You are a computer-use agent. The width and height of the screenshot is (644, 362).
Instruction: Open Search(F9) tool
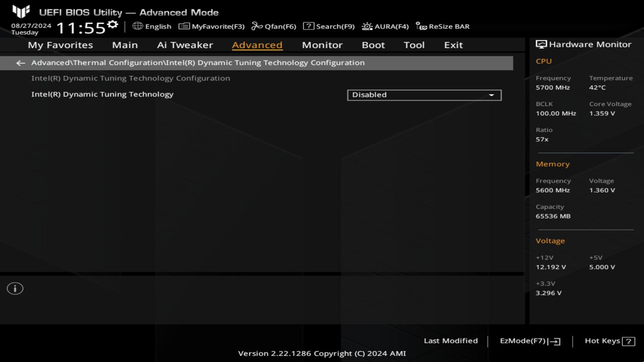[329, 26]
